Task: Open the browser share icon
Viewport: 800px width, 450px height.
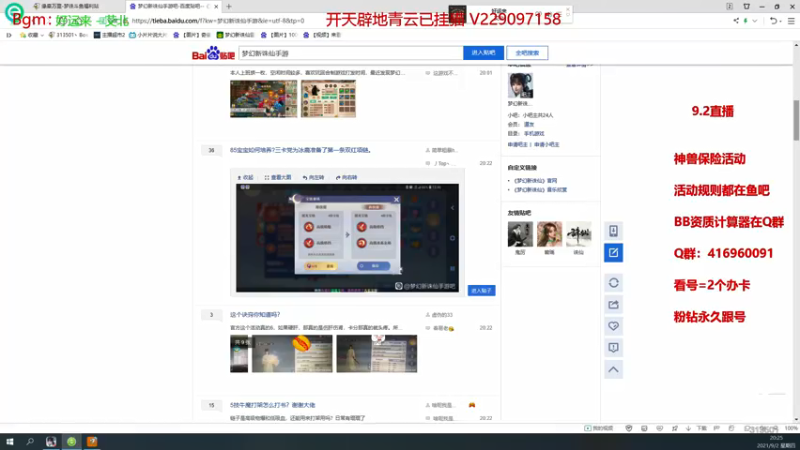Action: [x=736, y=21]
